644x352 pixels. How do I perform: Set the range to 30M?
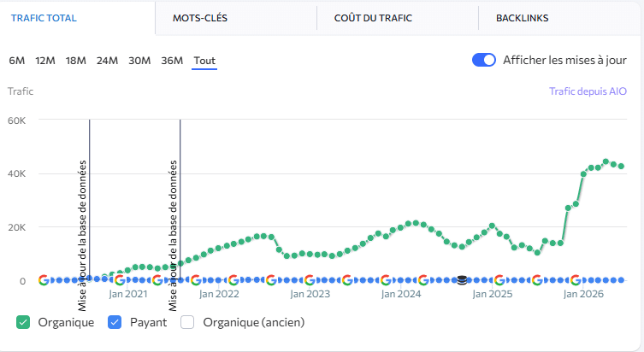[x=139, y=61]
